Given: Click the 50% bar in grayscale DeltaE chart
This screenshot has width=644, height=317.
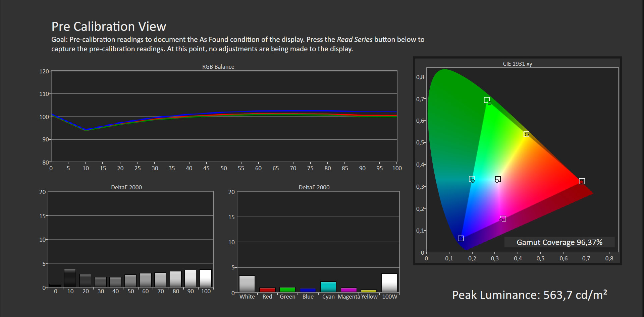Looking at the screenshot, I should (130, 281).
